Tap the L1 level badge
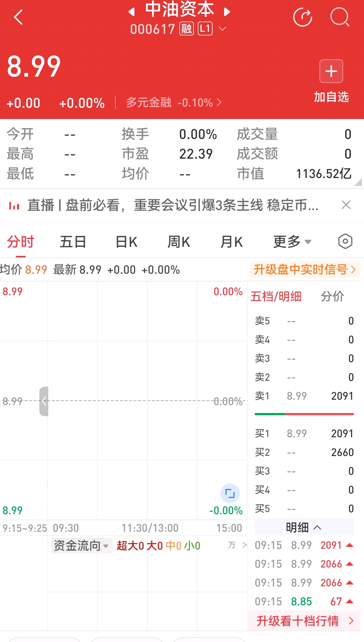The image size is (364, 642). click(205, 29)
